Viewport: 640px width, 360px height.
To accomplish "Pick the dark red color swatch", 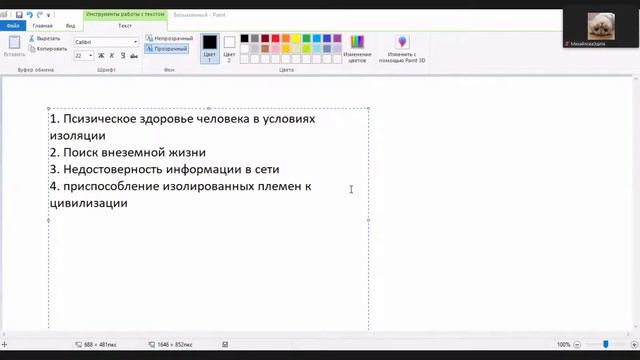I will tap(265, 38).
